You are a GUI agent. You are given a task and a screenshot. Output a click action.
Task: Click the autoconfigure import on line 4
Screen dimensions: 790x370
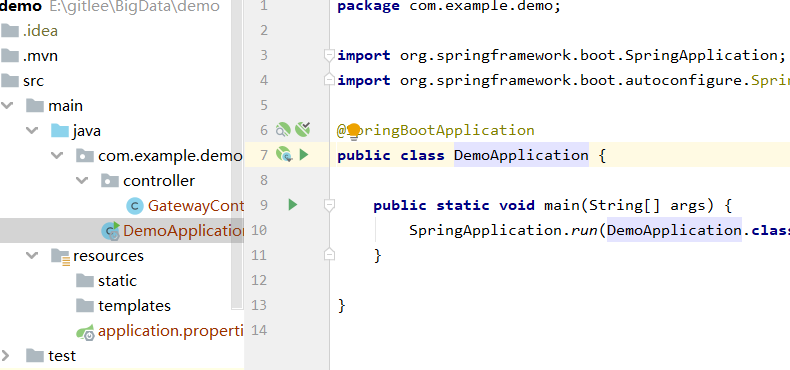point(563,81)
